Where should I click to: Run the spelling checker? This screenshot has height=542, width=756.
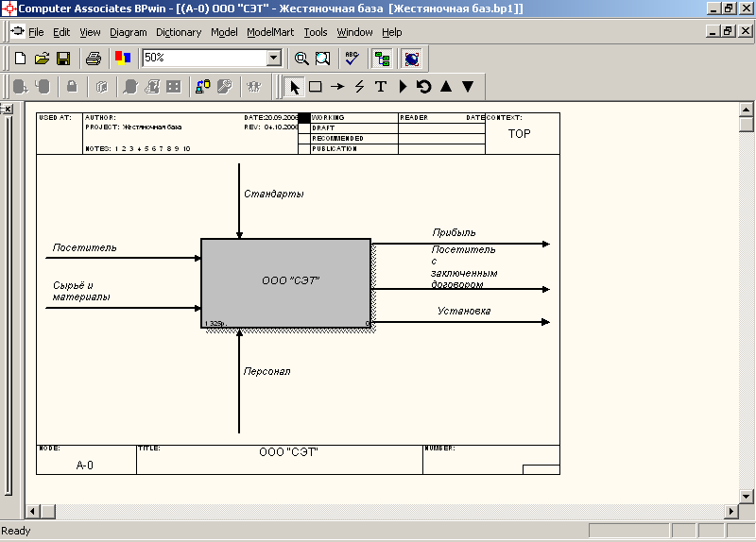coord(352,59)
